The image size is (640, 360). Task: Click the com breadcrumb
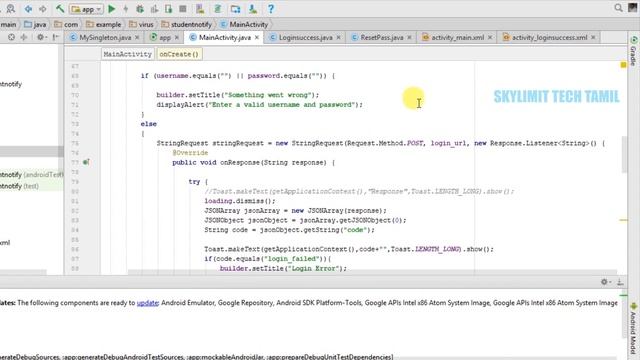click(x=66, y=24)
